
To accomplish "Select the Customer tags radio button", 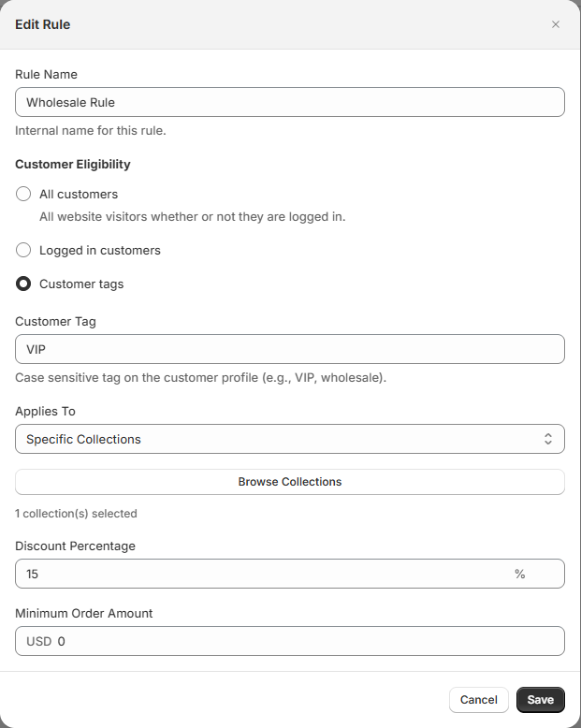I will [x=23, y=284].
